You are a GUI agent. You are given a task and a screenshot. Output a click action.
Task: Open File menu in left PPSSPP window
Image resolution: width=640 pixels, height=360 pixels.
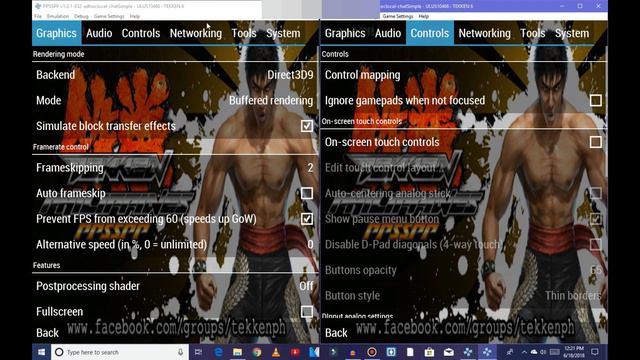point(38,16)
